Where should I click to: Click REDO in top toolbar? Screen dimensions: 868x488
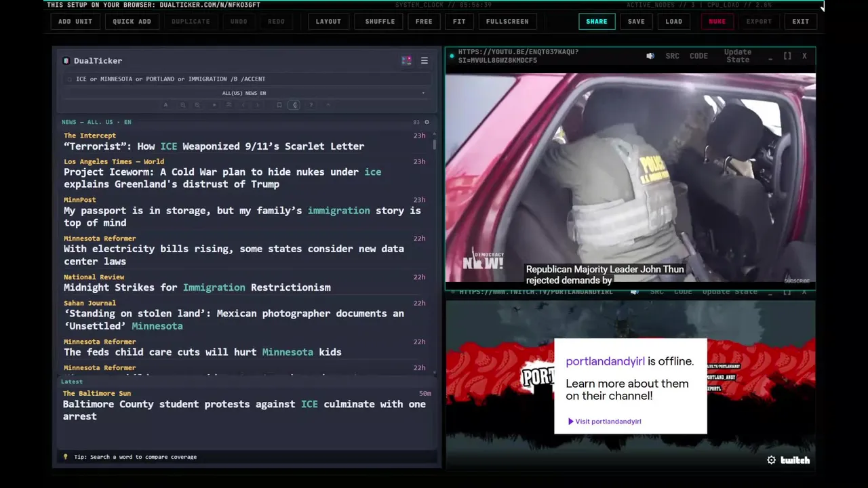coord(276,21)
